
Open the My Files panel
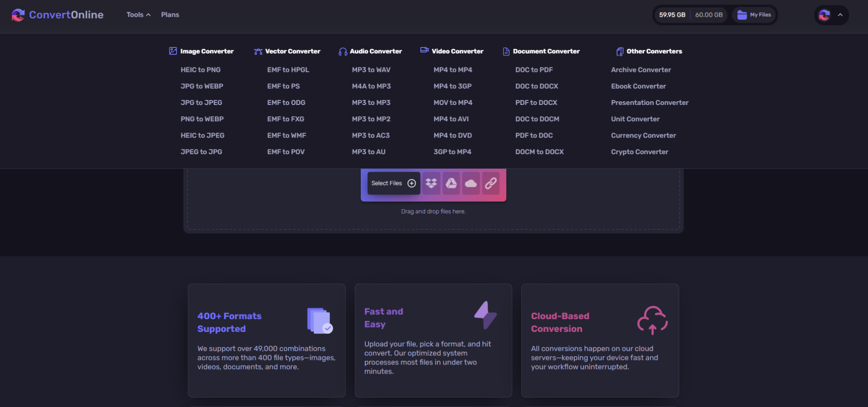pos(754,14)
